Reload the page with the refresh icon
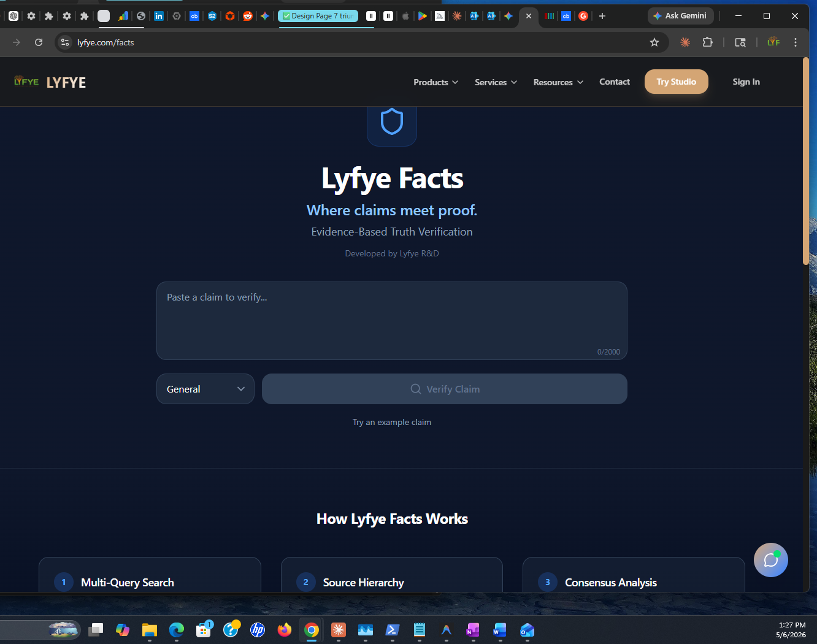Screen dimensions: 817x644 (39, 42)
